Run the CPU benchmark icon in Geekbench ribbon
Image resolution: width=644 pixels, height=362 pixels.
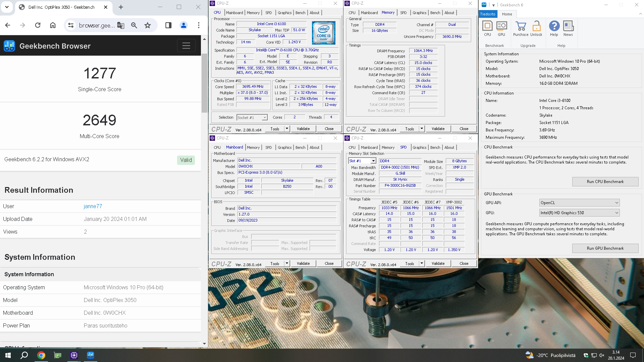487,28
